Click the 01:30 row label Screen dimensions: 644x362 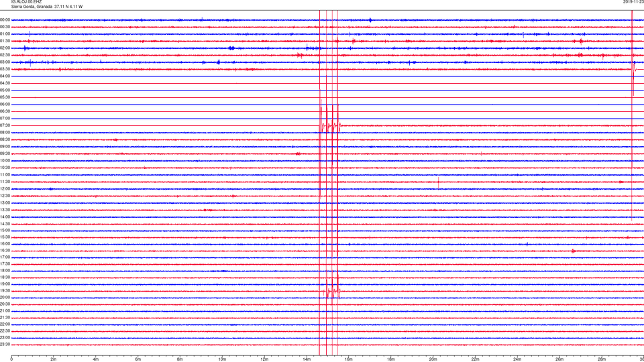(5, 41)
